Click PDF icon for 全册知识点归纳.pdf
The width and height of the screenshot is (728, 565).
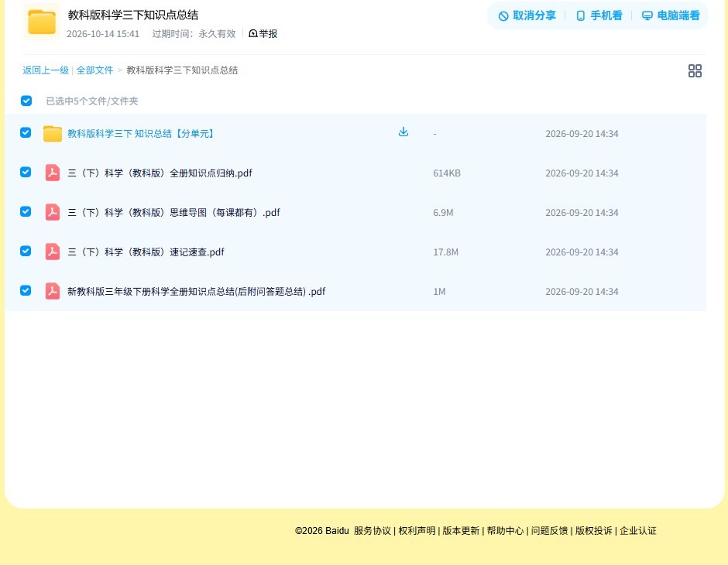pyautogui.click(x=53, y=173)
